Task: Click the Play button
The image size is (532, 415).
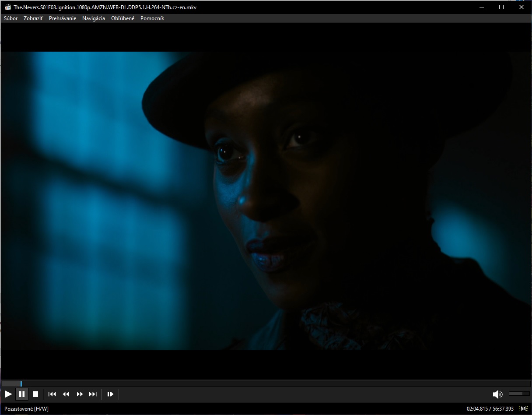Action: click(x=8, y=394)
